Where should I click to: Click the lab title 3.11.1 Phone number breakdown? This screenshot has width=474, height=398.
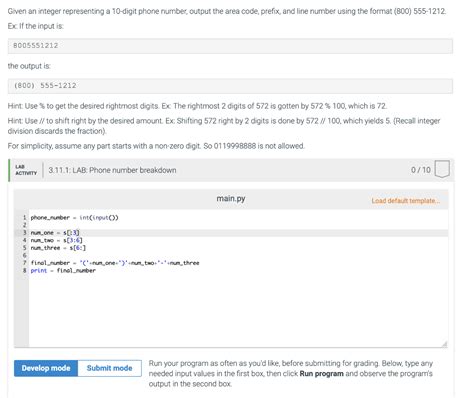pyautogui.click(x=112, y=170)
